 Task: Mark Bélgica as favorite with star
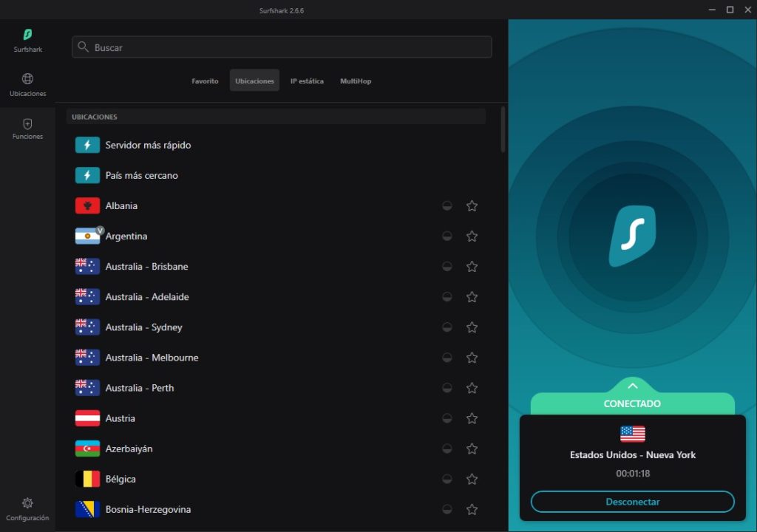[472, 479]
